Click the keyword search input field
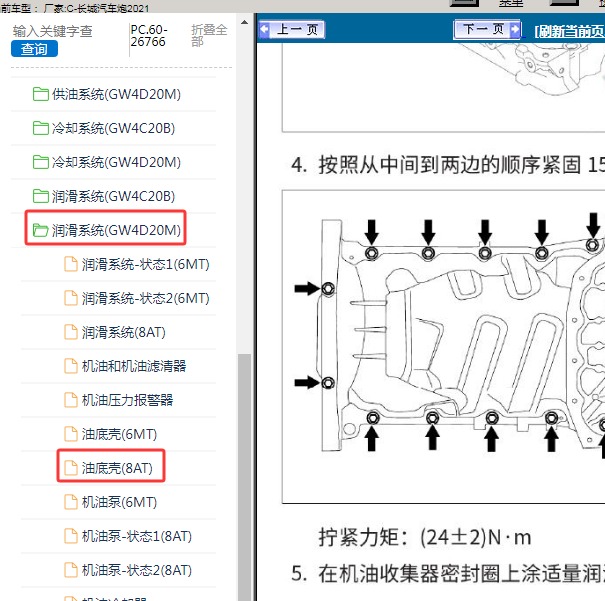Screen dimensions: 605x601 tap(52, 31)
